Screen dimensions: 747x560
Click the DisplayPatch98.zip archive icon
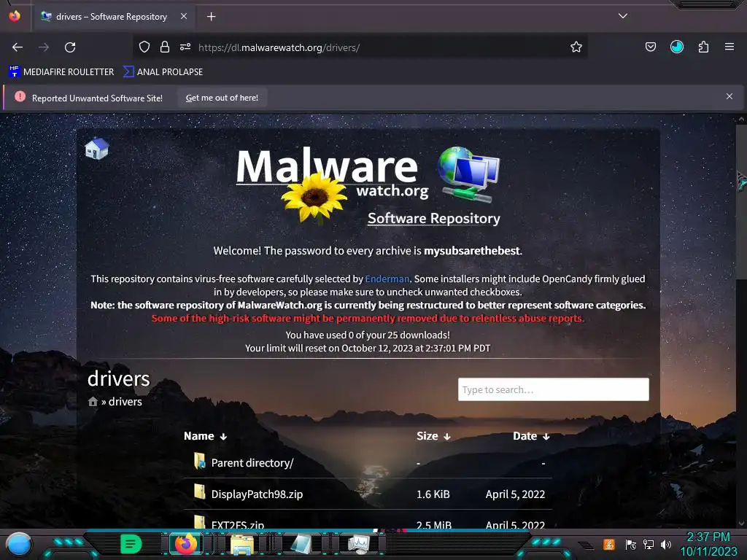(200, 492)
